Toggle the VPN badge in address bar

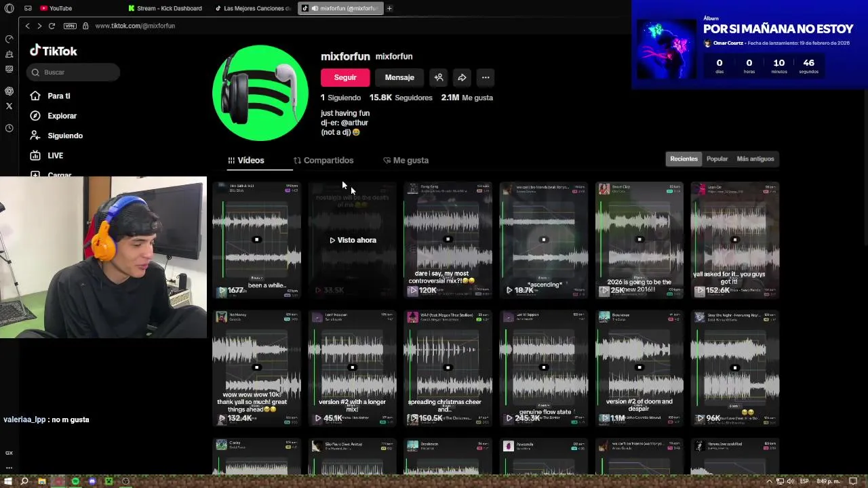click(x=70, y=26)
